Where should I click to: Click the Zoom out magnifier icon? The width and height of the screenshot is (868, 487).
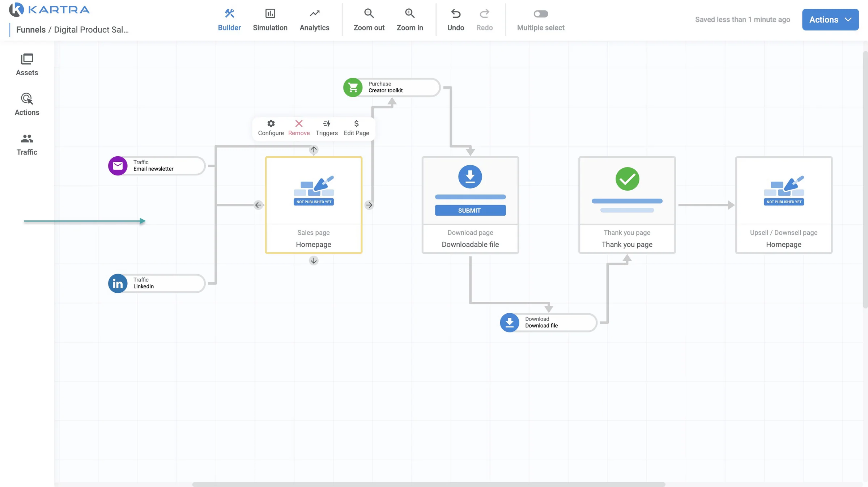[x=369, y=14]
